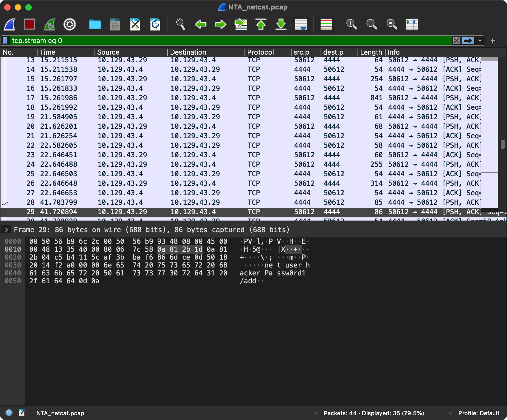Image resolution: width=507 pixels, height=420 pixels.
Task: Select packet 22 at time 22.582605
Action: [x=240, y=145]
